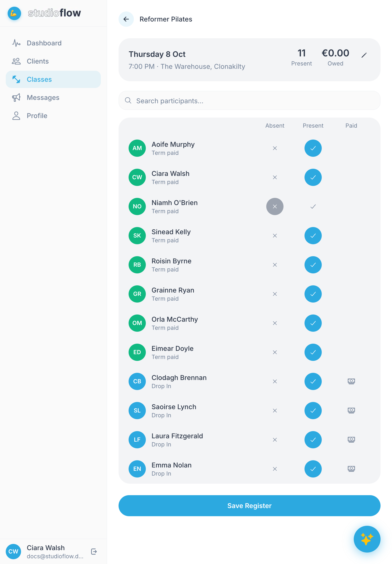The image size is (392, 564).
Task: Mark Aoife Murphy as absent
Action: click(x=275, y=148)
